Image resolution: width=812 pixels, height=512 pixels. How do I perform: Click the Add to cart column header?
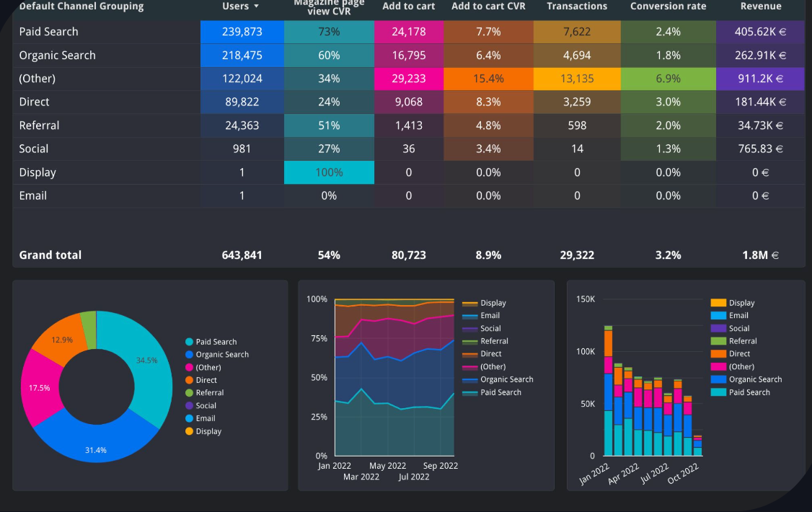409,6
